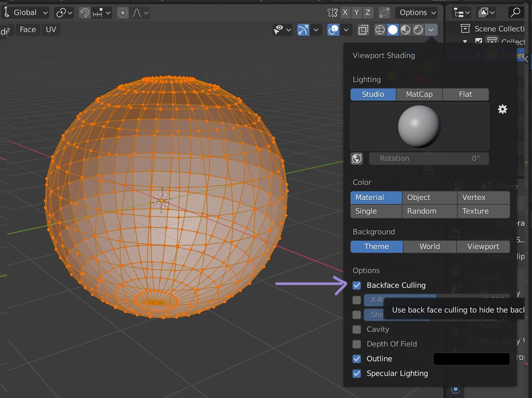Set color mode to Texture

pyautogui.click(x=483, y=211)
